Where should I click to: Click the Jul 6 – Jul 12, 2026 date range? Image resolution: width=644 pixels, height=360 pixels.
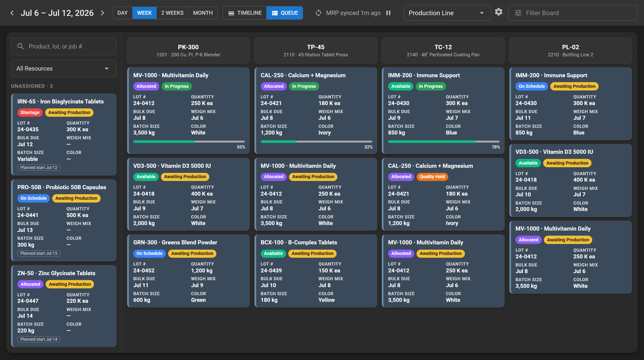click(57, 13)
